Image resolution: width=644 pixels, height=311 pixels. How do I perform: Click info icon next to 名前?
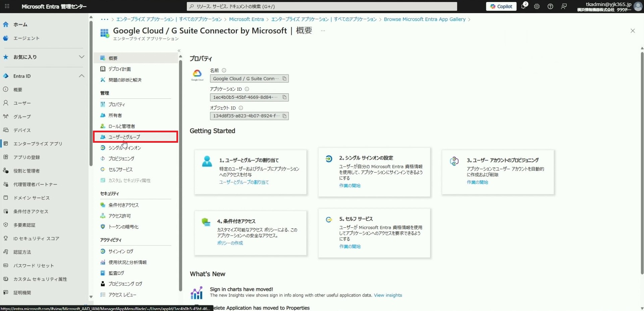[224, 71]
